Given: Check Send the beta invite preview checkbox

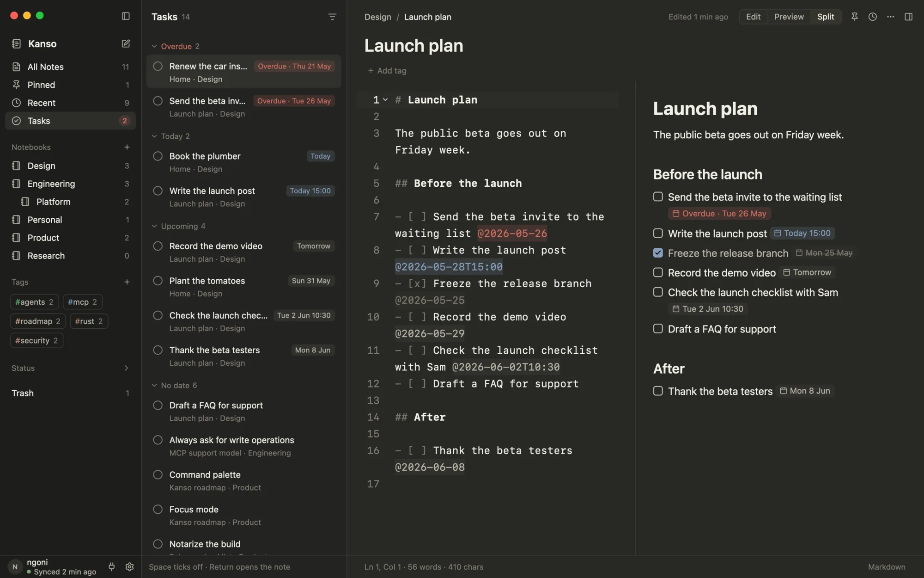Looking at the screenshot, I should click(x=658, y=197).
